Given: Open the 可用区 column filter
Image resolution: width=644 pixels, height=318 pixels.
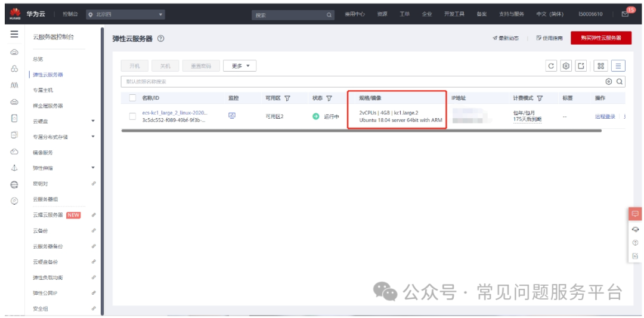Looking at the screenshot, I should pyautogui.click(x=287, y=98).
